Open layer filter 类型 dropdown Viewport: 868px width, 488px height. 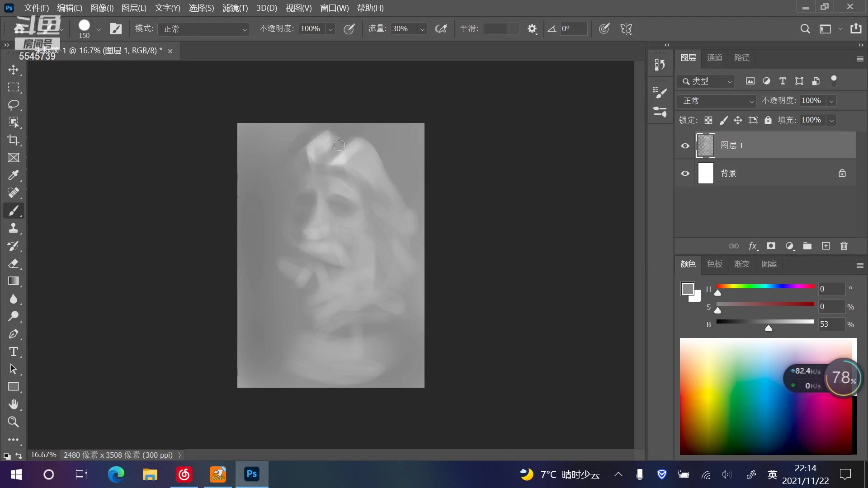pos(706,81)
